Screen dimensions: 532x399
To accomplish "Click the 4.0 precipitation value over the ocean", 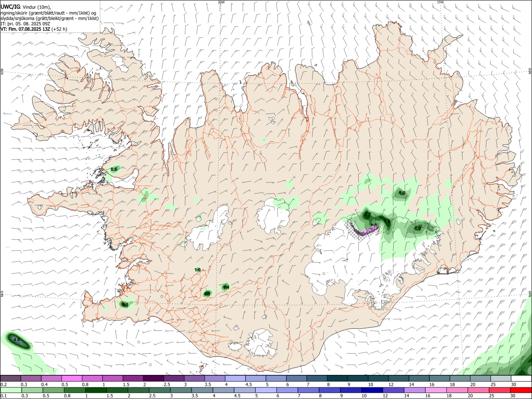I will pyautogui.click(x=17, y=340).
